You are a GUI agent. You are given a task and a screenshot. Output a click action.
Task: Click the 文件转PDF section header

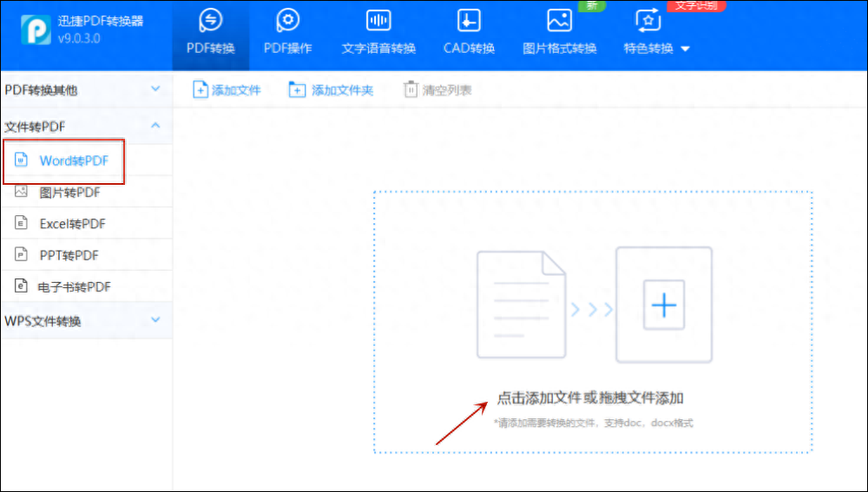click(86, 127)
